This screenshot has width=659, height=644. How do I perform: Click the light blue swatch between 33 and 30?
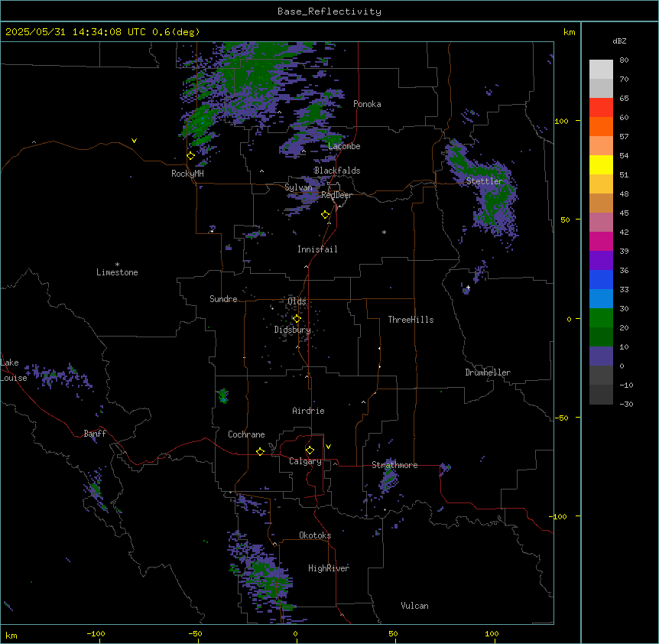pyautogui.click(x=601, y=299)
